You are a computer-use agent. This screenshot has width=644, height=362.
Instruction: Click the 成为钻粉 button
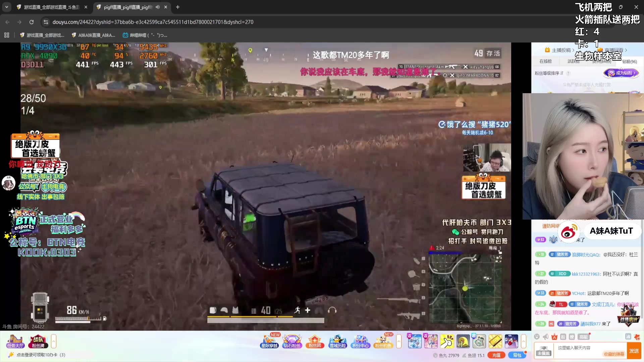[x=622, y=73]
